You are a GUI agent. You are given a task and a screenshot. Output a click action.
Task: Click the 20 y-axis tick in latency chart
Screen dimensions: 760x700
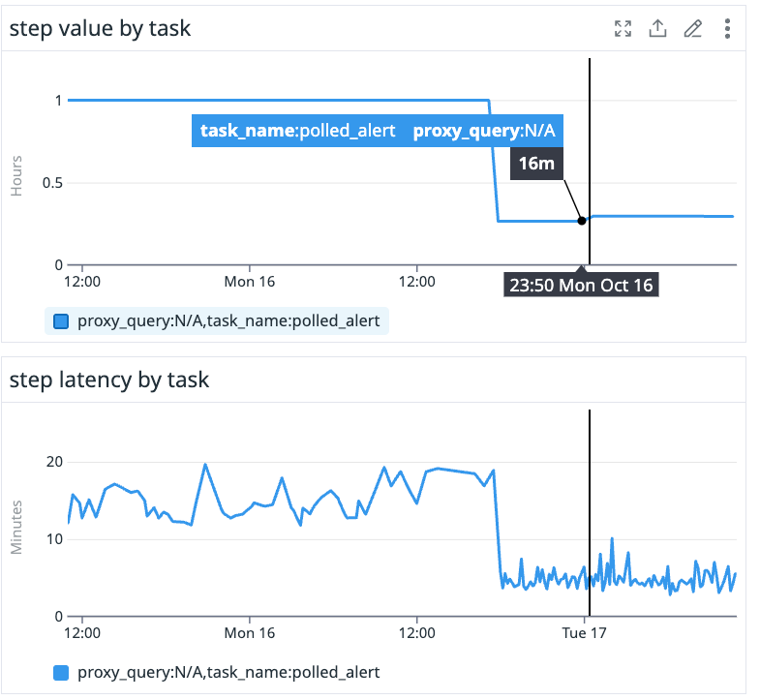pos(54,462)
